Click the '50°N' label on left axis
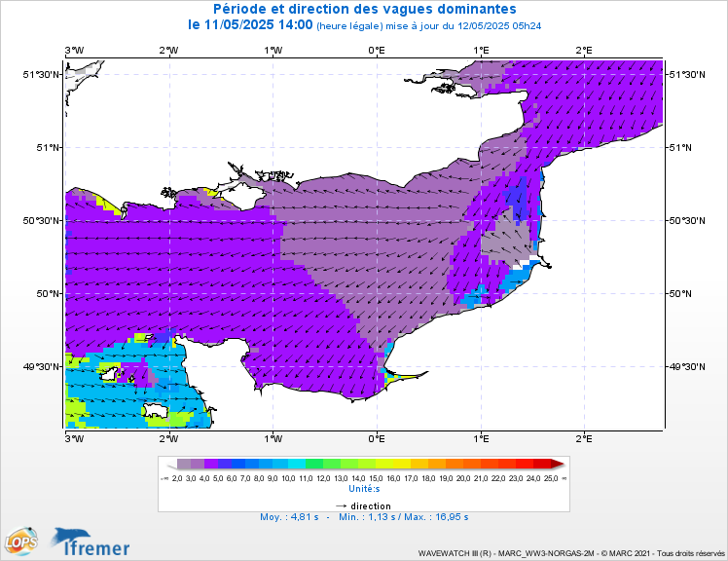The width and height of the screenshot is (728, 561). 49,294
